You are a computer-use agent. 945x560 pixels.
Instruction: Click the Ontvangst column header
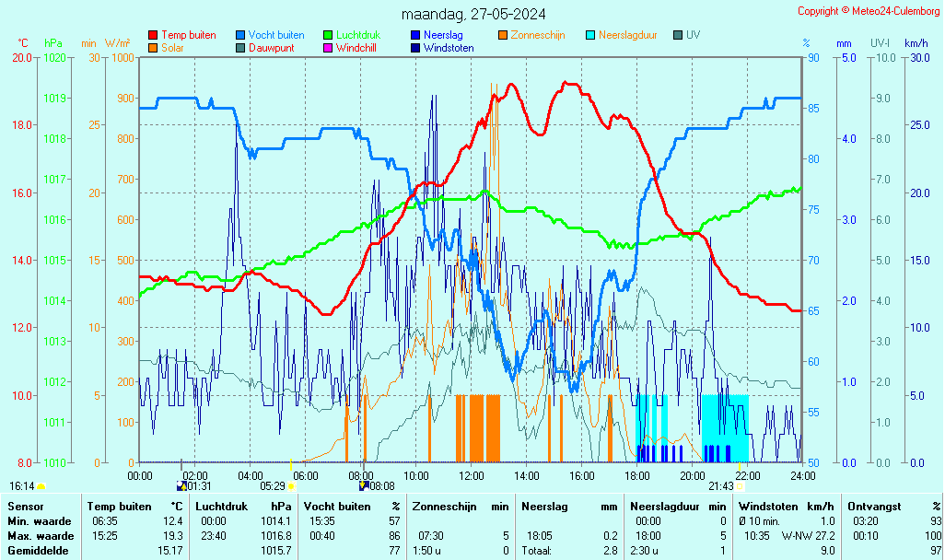[x=872, y=507]
